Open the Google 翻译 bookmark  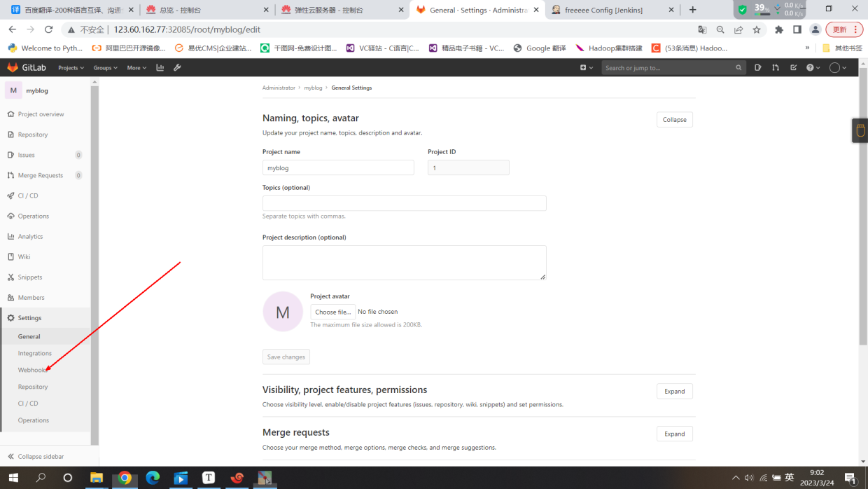click(x=540, y=48)
